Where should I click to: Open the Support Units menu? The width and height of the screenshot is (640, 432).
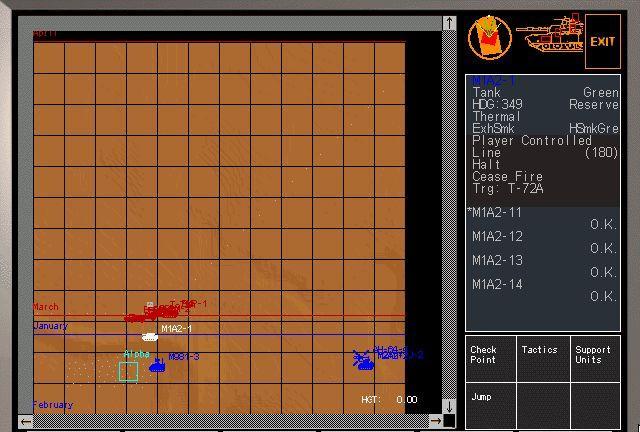tap(594, 356)
